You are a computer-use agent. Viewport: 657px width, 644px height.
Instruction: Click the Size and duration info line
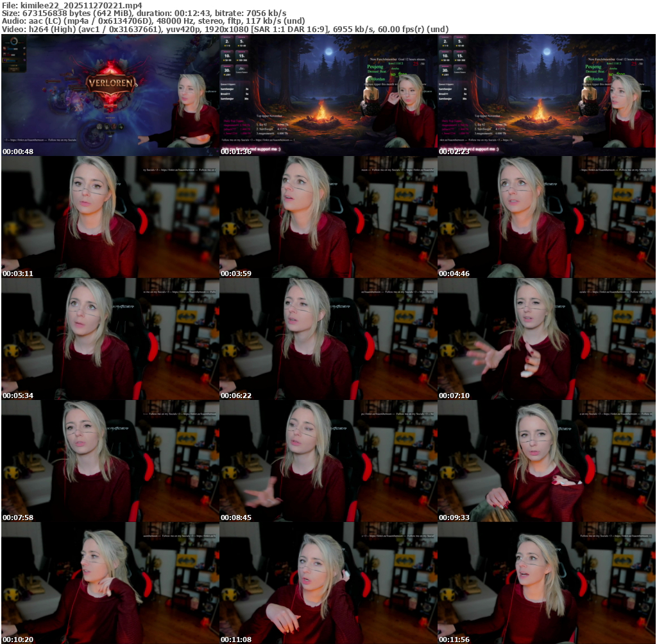pos(144,13)
